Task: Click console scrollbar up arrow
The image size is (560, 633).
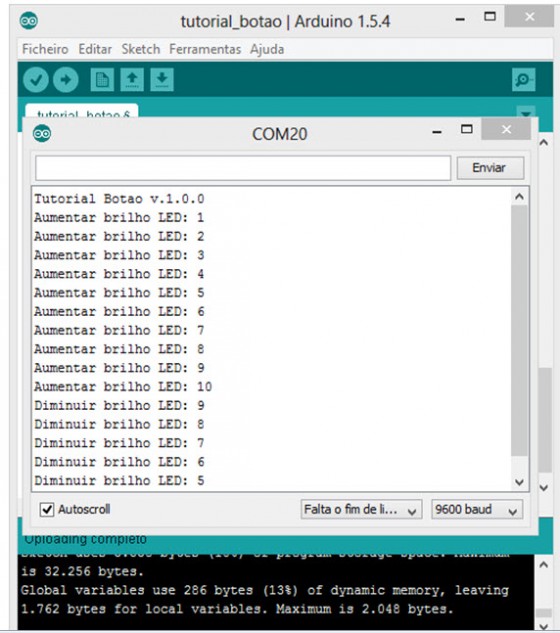Action: coord(543,564)
